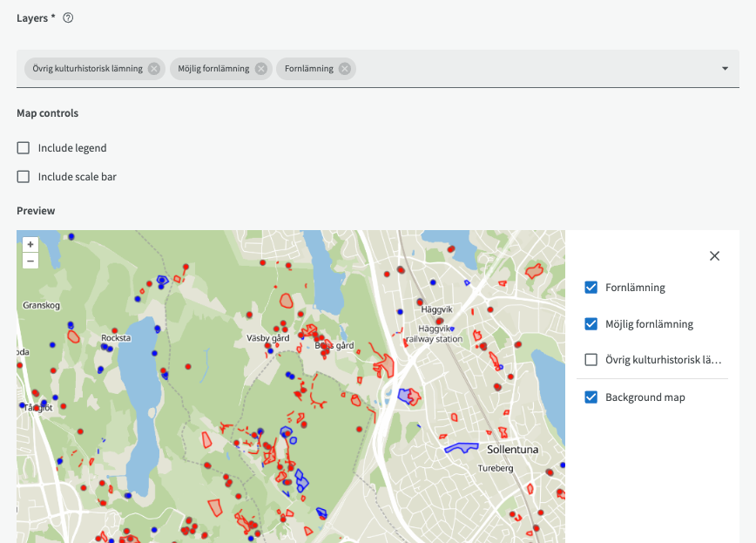Expand the Layers dropdown arrow
The width and height of the screenshot is (756, 543).
pos(725,69)
